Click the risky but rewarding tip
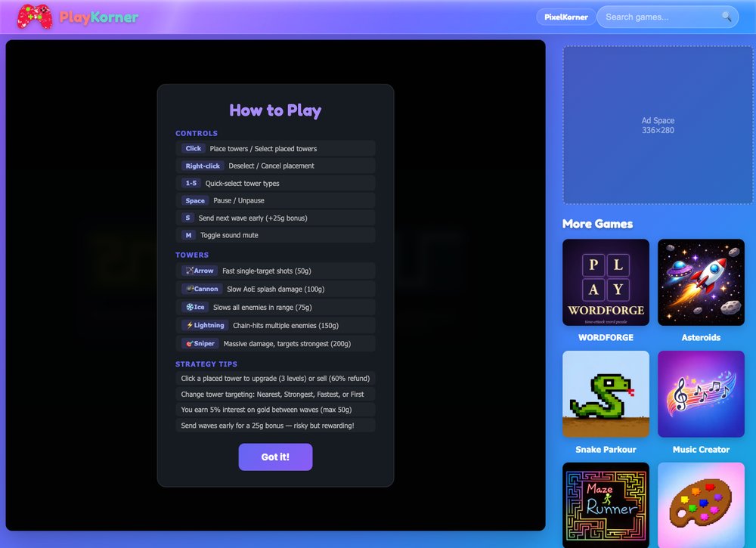This screenshot has width=756, height=548. (x=275, y=426)
